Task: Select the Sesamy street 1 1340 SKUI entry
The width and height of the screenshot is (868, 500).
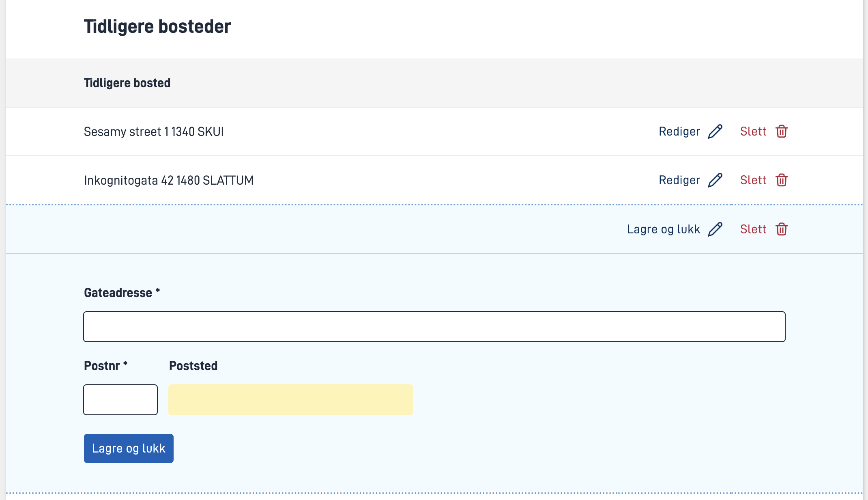Action: pyautogui.click(x=154, y=132)
